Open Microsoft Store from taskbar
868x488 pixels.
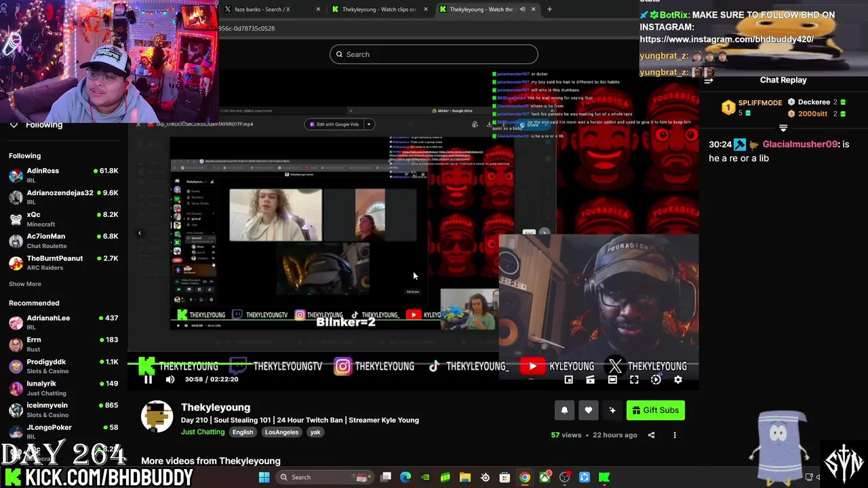pyautogui.click(x=505, y=477)
